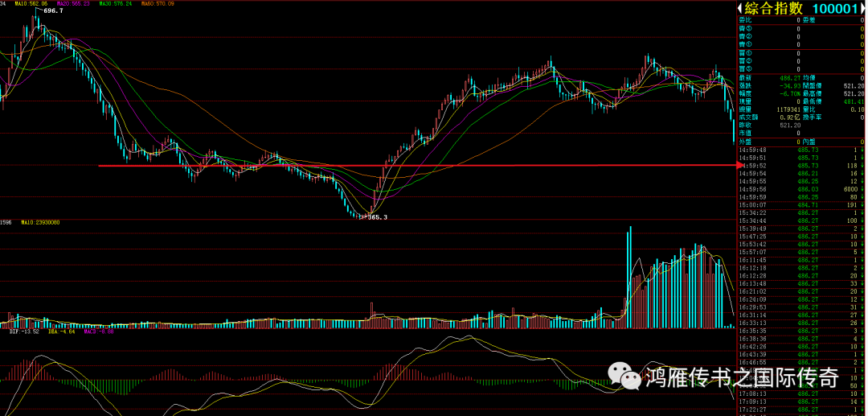This screenshot has height=416, width=868.
Task: Click the DIF:-13.52 label
Action: pos(25,332)
